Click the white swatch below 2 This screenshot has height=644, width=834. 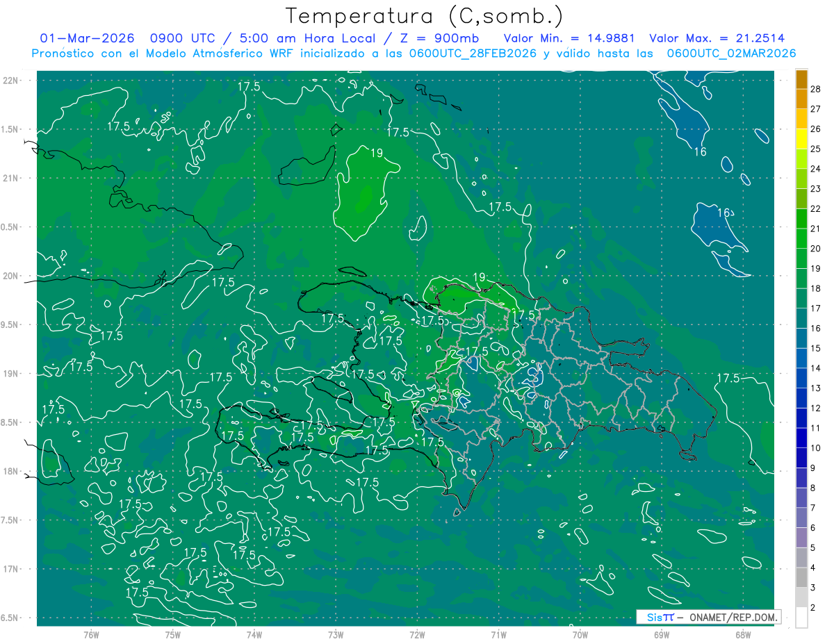click(801, 617)
